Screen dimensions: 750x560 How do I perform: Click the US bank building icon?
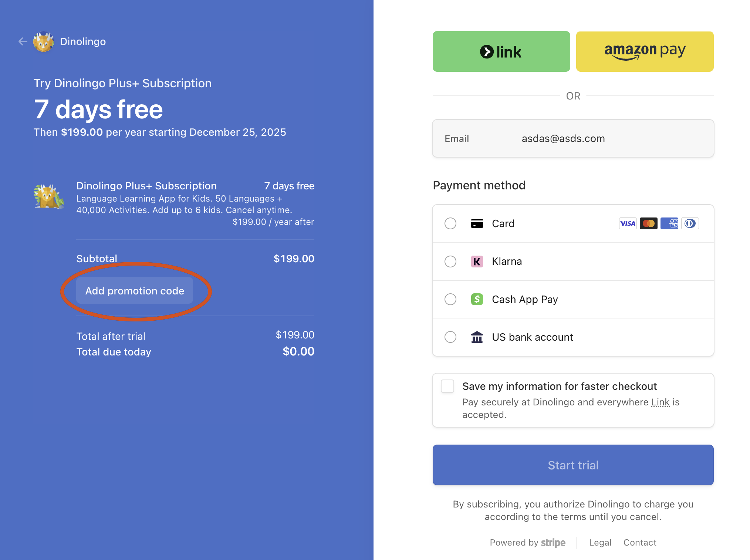(x=477, y=337)
